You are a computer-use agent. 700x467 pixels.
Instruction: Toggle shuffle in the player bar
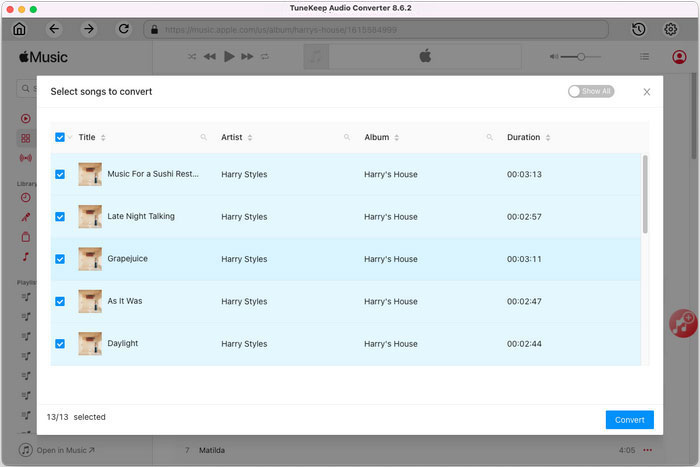tap(192, 57)
